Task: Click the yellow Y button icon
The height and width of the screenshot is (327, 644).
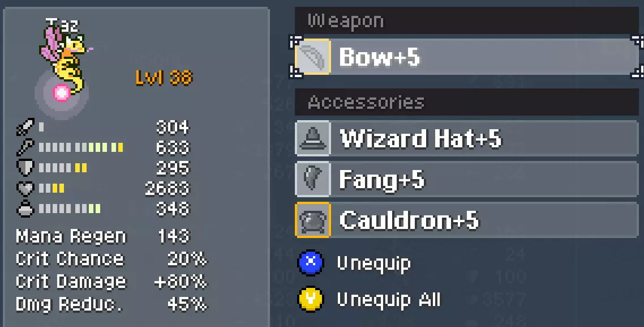Action: (311, 299)
